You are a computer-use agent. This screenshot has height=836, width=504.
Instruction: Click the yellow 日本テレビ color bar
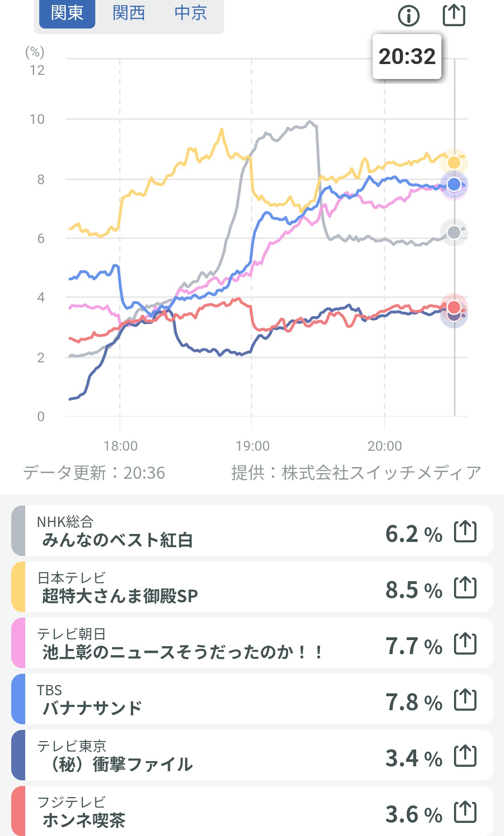click(x=18, y=587)
